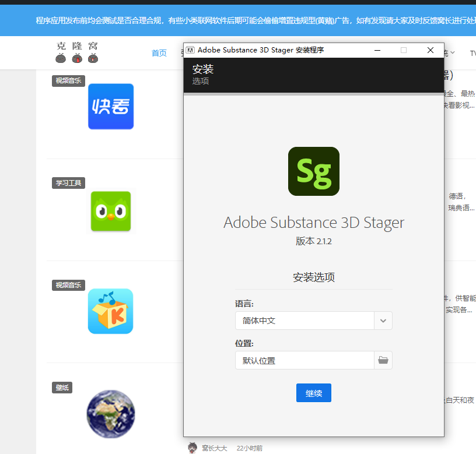Click the 视频音乐 tag above 快看
The height and width of the screenshot is (454, 476).
pyautogui.click(x=68, y=80)
